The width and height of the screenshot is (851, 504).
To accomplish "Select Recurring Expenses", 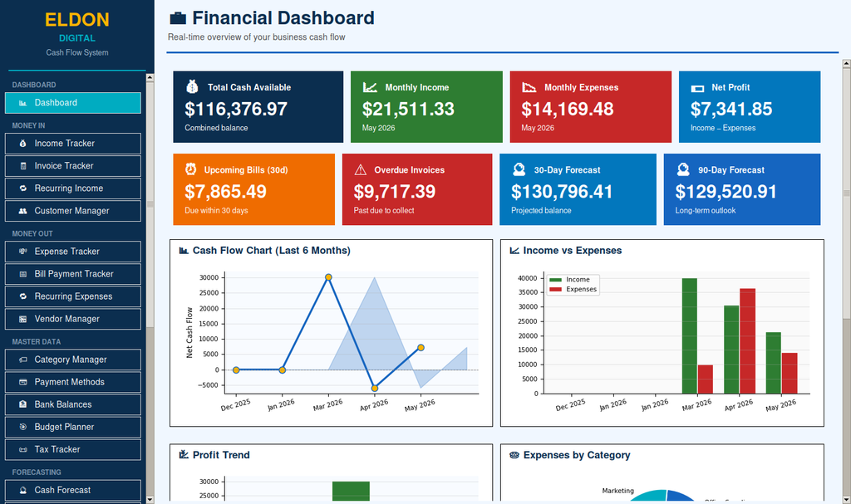I will [73, 296].
